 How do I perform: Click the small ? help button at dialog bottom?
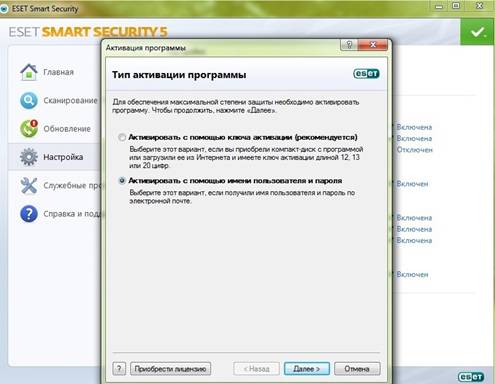(119, 369)
